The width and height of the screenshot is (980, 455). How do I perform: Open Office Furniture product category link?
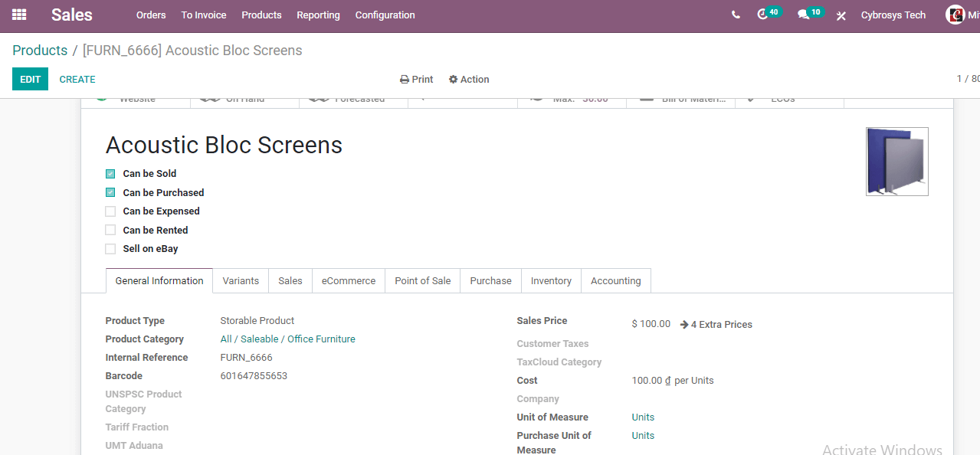click(287, 339)
